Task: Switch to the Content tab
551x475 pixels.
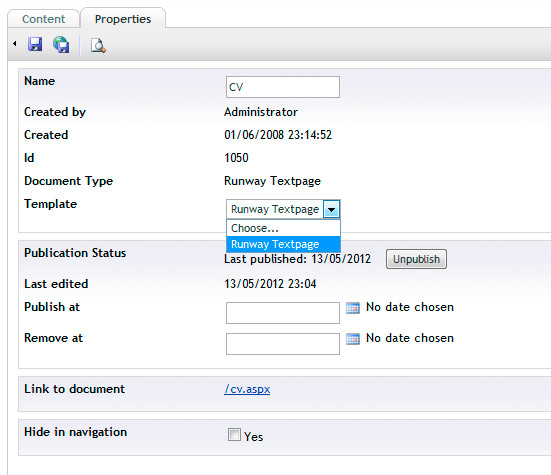Action: pos(44,19)
